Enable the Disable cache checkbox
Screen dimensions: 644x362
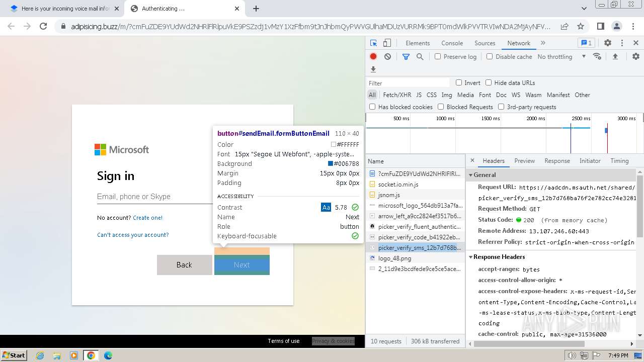pos(490,57)
